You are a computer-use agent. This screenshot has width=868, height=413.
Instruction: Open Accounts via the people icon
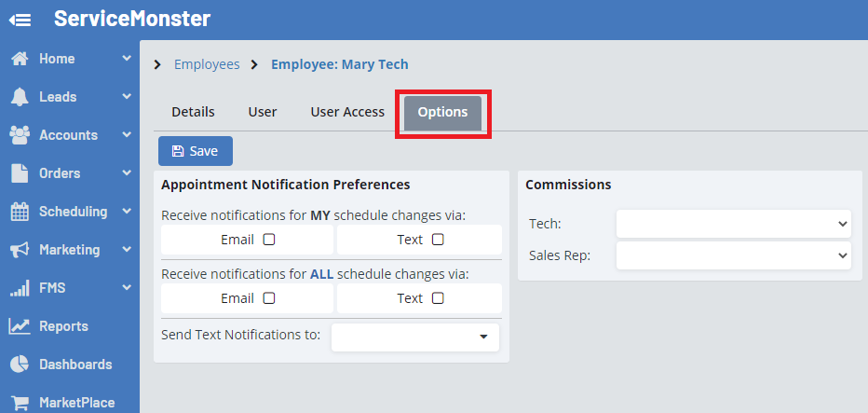[x=20, y=135]
